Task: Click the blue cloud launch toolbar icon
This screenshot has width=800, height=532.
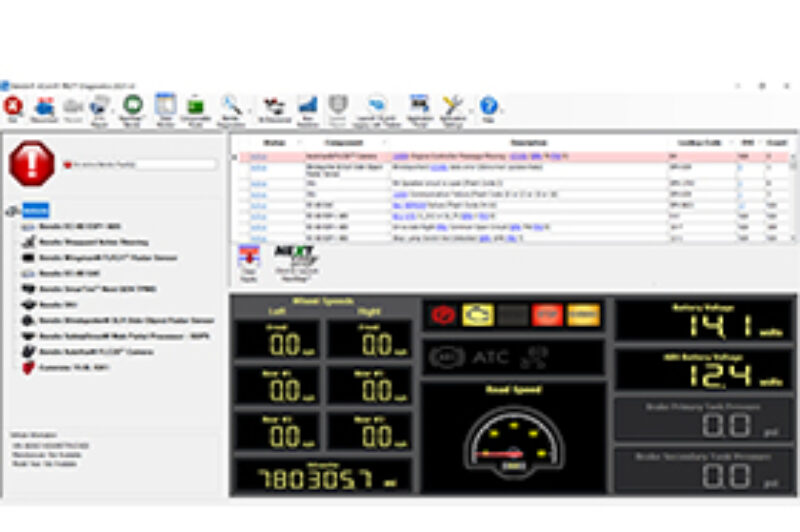Action: coord(377,105)
